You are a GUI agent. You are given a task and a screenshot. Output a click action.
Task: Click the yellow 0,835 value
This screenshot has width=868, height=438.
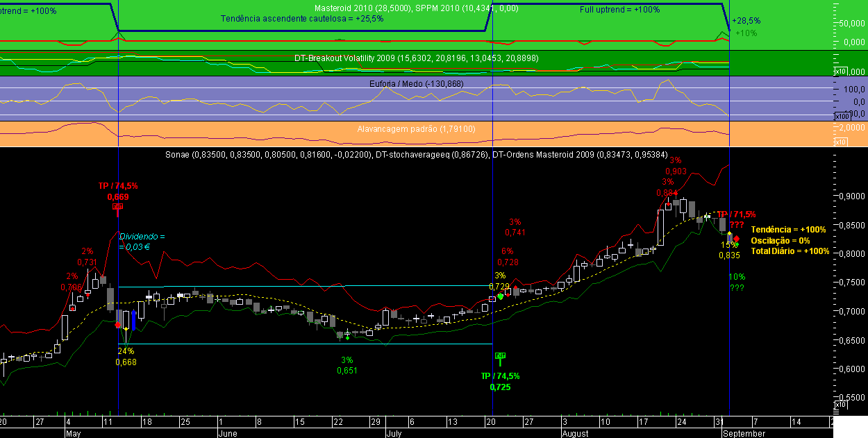[729, 255]
